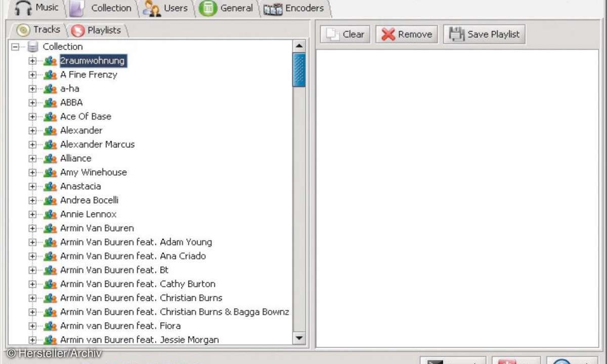Select Armin Van Buuren feat. Cathy Burton
607x364 pixels.
[x=138, y=284]
